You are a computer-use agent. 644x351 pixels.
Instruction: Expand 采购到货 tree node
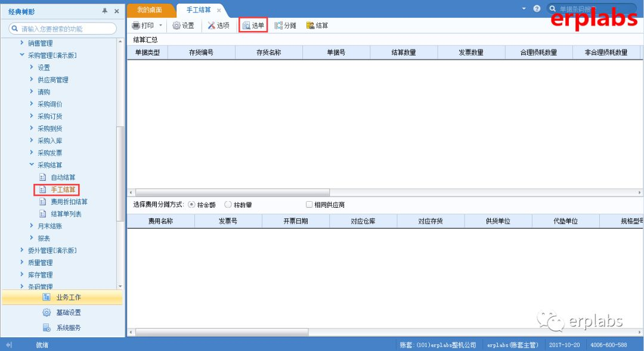click(x=32, y=128)
